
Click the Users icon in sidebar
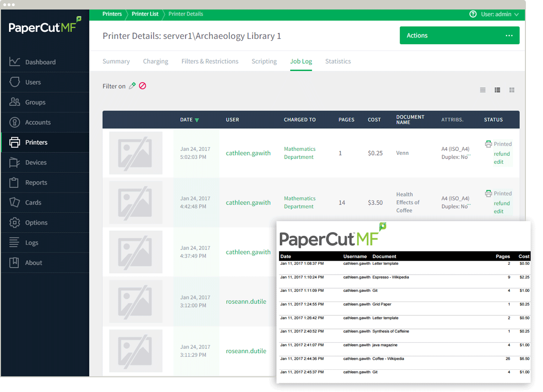tap(15, 82)
